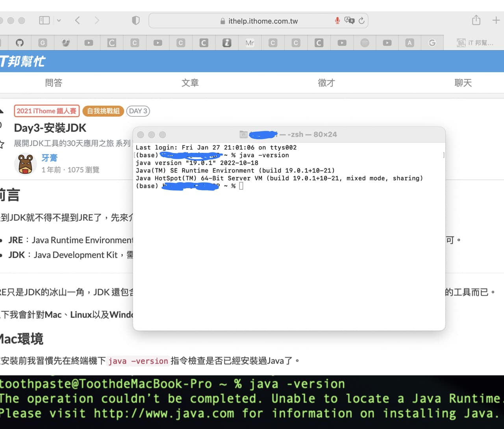Toggle the Safari sidebar

(x=44, y=20)
